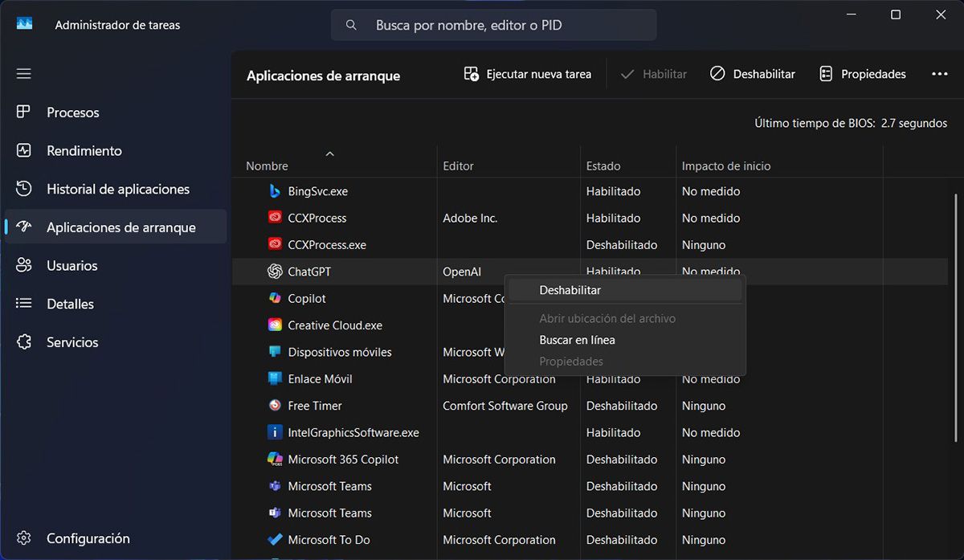The height and width of the screenshot is (560, 964).
Task: Click the Dispositivos móviles icon
Action: coord(275,352)
